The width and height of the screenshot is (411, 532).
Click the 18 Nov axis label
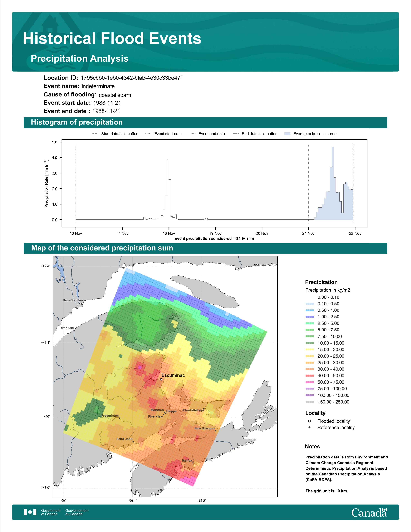click(x=169, y=233)
